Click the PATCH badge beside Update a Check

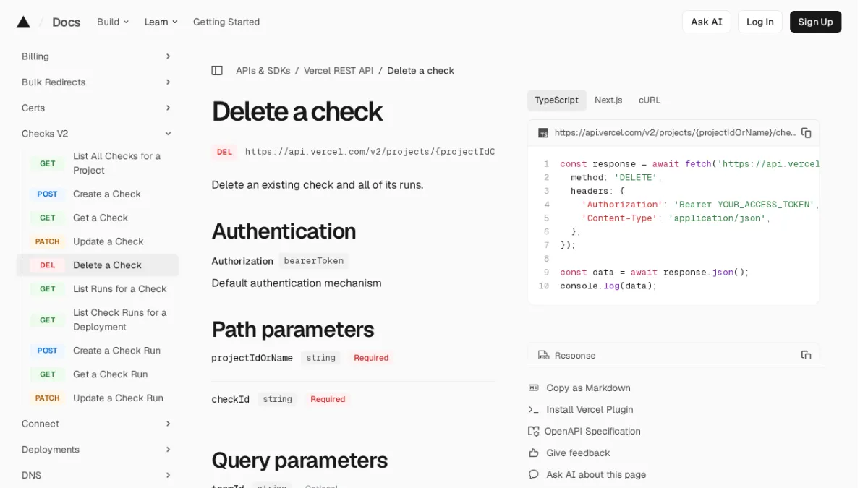pos(48,241)
